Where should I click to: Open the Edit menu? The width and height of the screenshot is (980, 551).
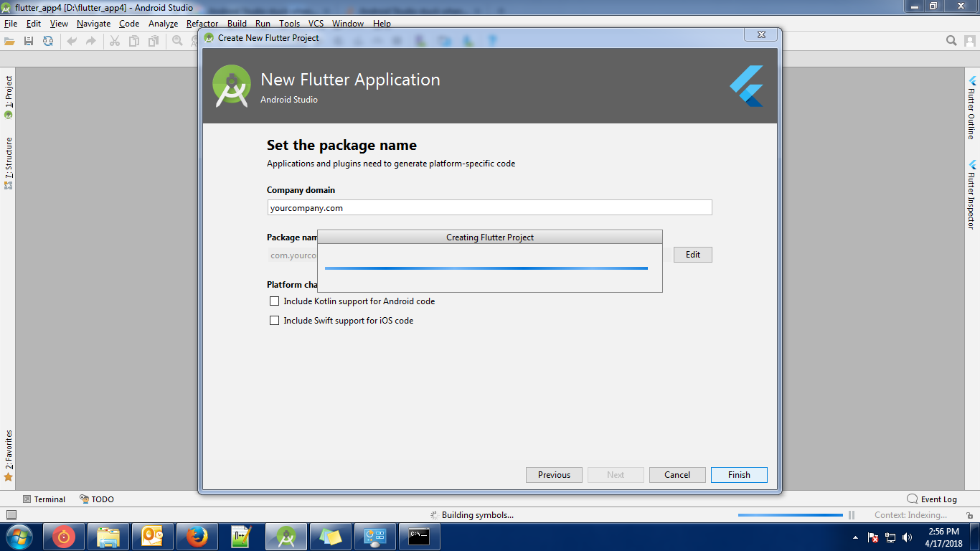[34, 24]
